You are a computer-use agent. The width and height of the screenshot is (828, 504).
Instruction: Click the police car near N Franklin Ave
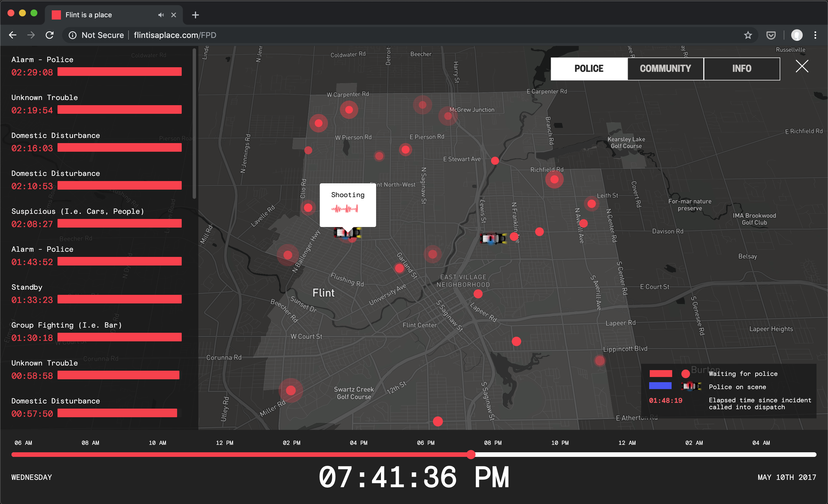pos(493,239)
